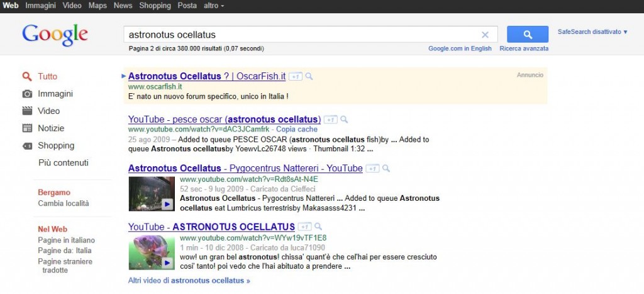Click +1 button next to OscarFish.it ad
Screen dimensions: 644x294
296,76
